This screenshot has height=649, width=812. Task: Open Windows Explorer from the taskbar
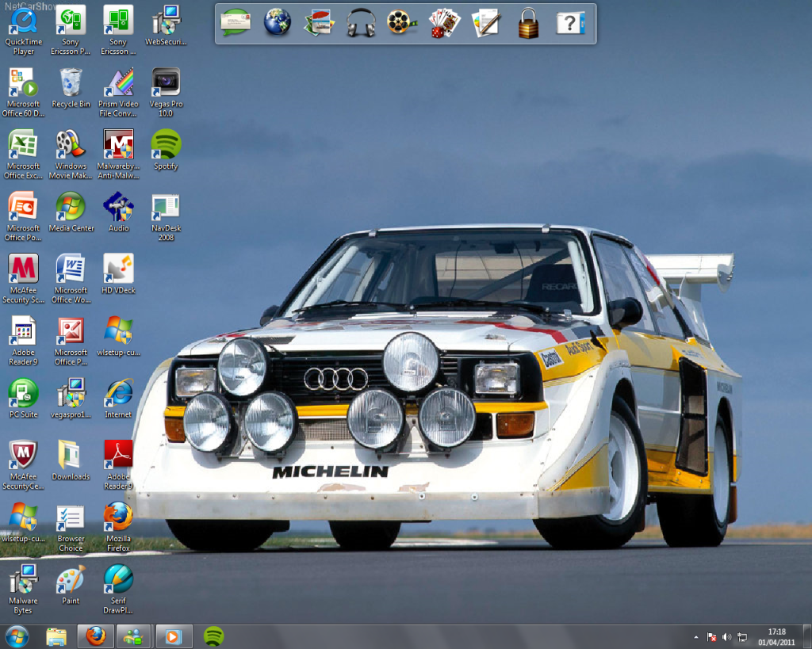click(x=56, y=636)
